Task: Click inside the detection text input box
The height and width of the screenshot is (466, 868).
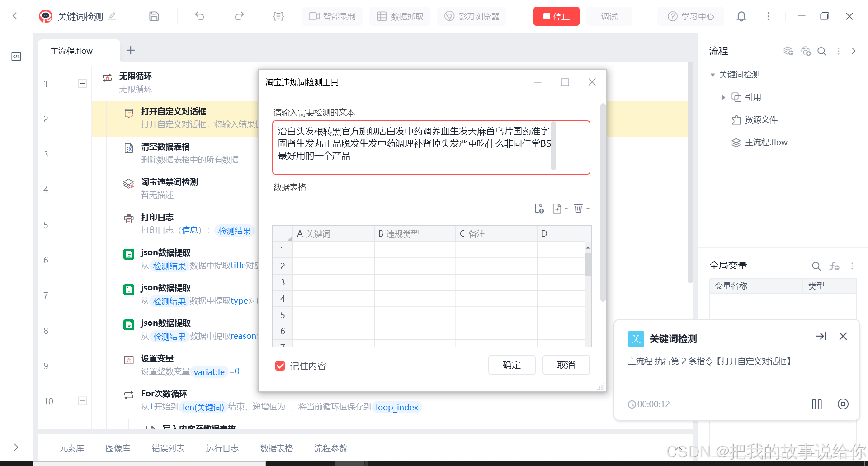Action: (431, 147)
